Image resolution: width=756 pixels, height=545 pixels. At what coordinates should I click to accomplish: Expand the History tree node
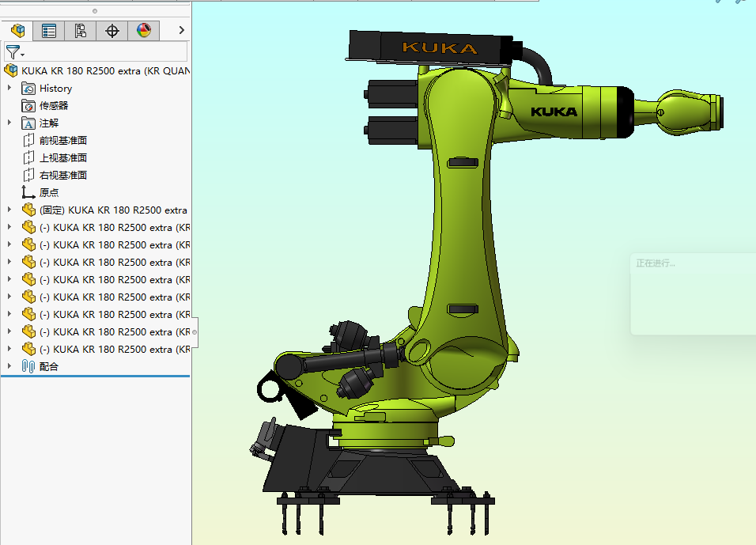8,88
